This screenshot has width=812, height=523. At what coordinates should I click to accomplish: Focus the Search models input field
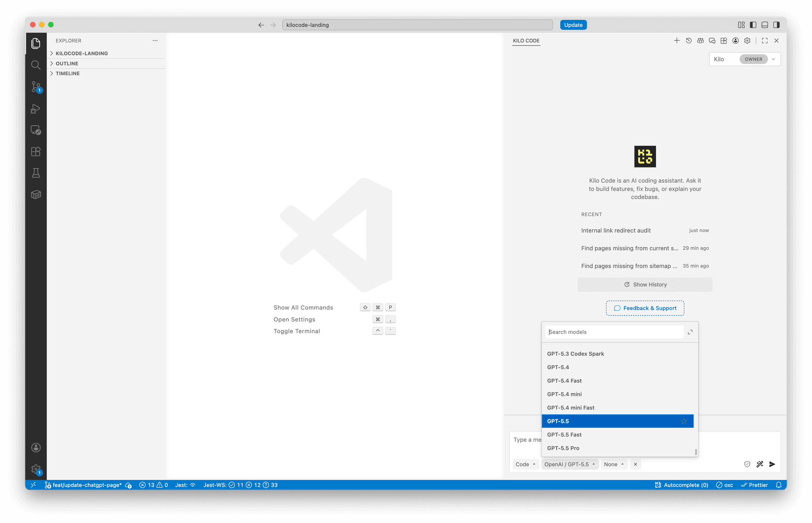coord(614,332)
